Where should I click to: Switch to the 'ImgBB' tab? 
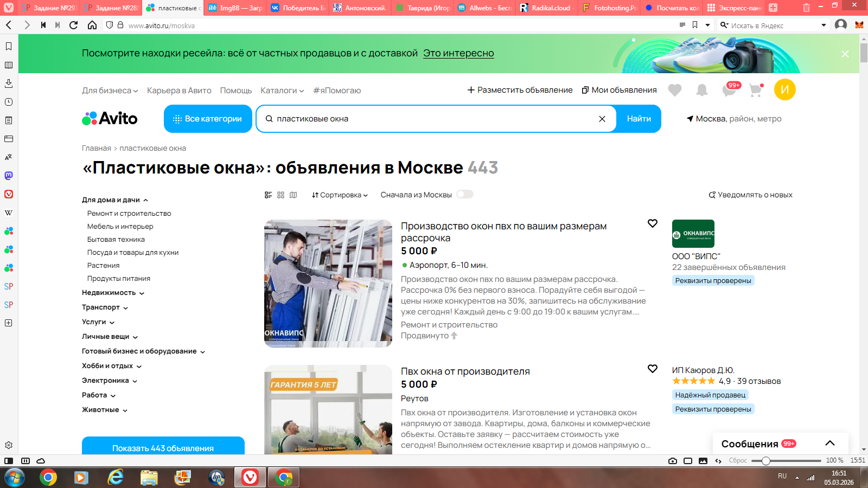click(x=235, y=8)
